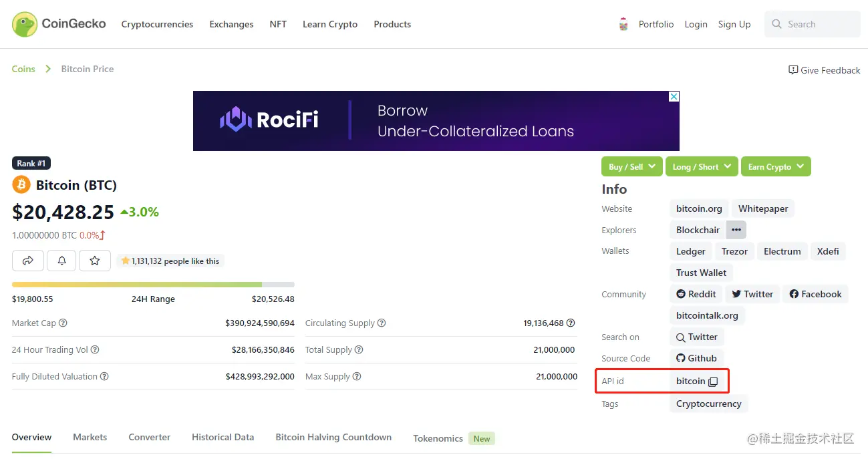Open the Exchanges menu
This screenshot has width=868, height=459.
coord(231,24)
